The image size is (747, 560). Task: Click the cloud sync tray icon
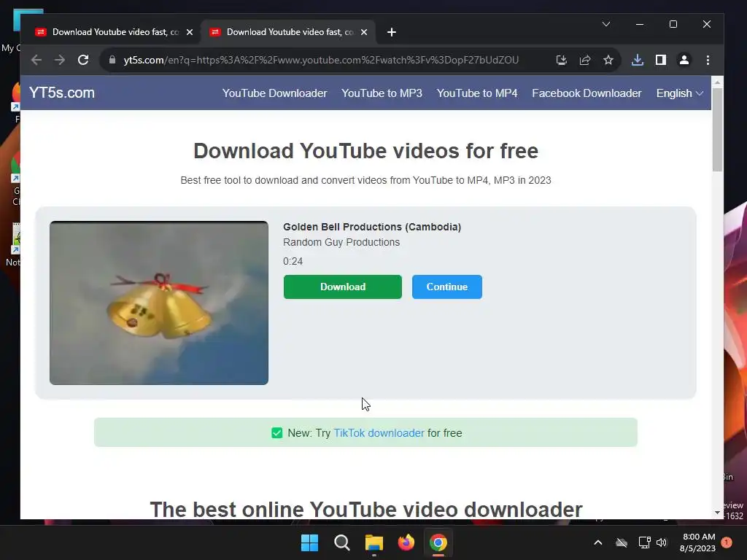(x=622, y=542)
